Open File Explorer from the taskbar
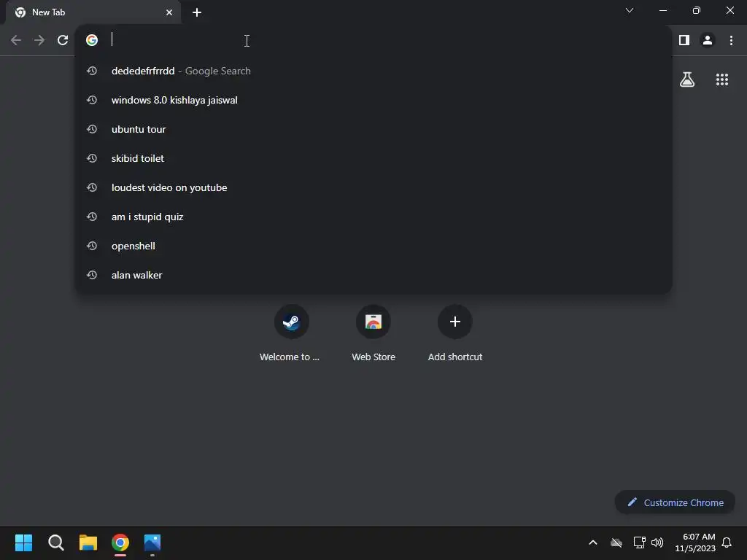 [x=88, y=542]
